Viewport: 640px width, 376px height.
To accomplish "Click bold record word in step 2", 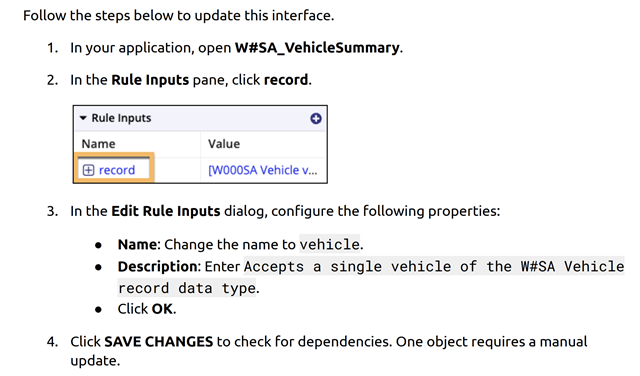I will 286,80.
